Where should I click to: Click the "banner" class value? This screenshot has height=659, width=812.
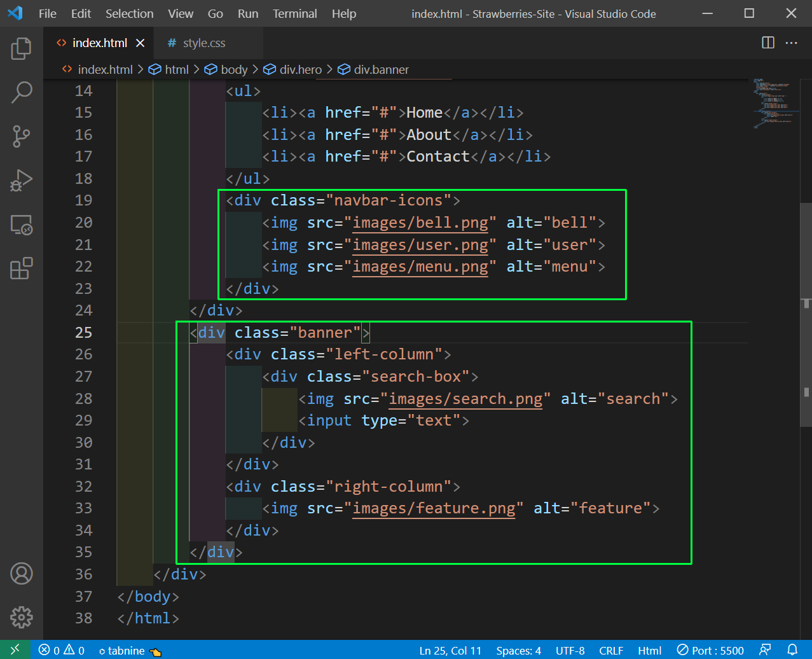(x=325, y=333)
